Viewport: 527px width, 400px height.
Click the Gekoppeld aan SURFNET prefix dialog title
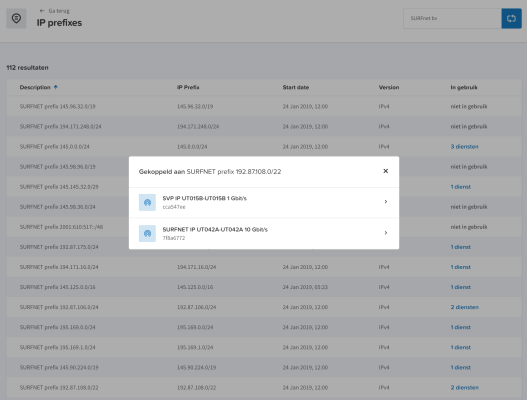(x=210, y=172)
